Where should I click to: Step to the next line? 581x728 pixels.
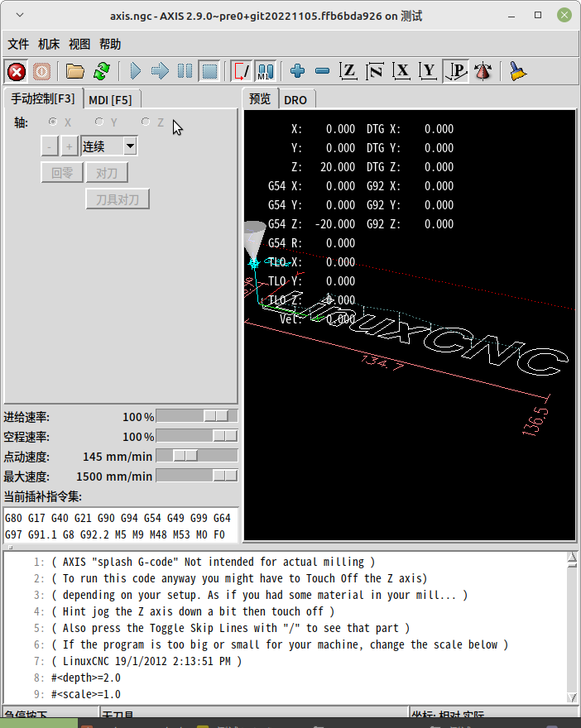click(x=161, y=71)
